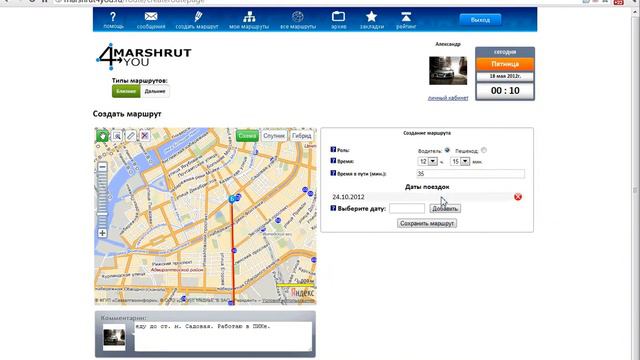Image resolution: width=640 pixels, height=360 pixels.
Task: Click help icon next to Выберите дату
Action: tap(333, 208)
